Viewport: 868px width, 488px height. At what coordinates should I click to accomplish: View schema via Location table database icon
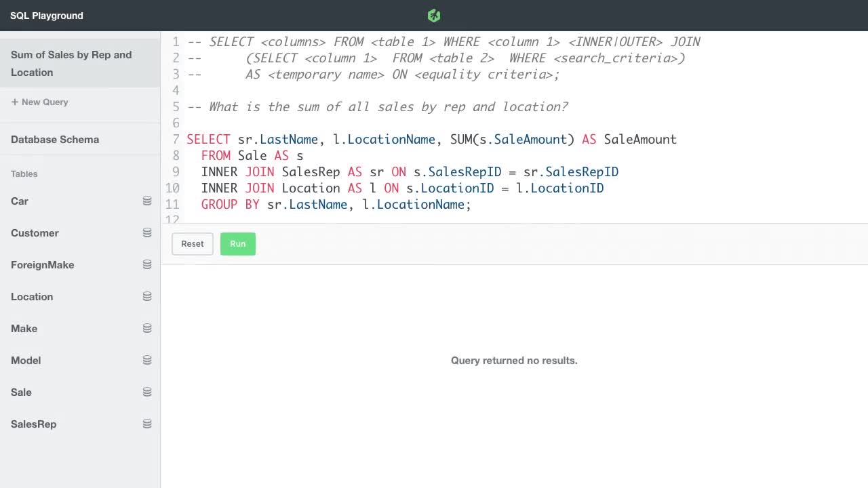tap(147, 296)
